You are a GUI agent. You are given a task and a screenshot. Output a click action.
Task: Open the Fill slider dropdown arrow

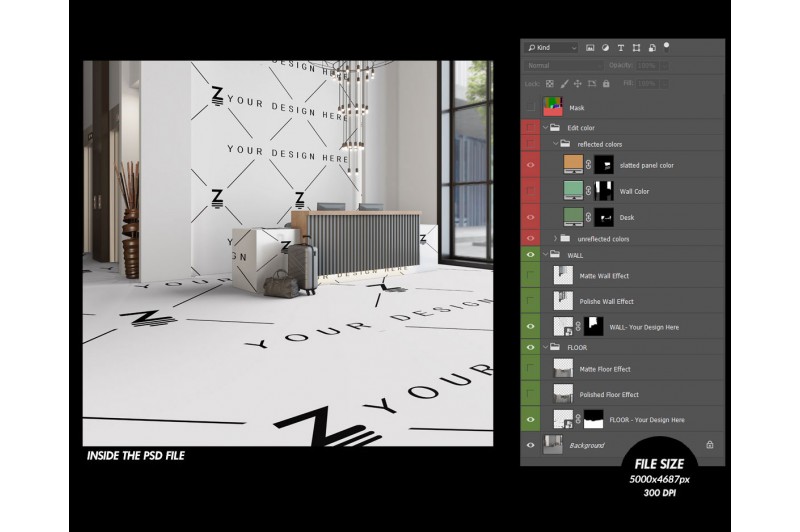pos(664,83)
